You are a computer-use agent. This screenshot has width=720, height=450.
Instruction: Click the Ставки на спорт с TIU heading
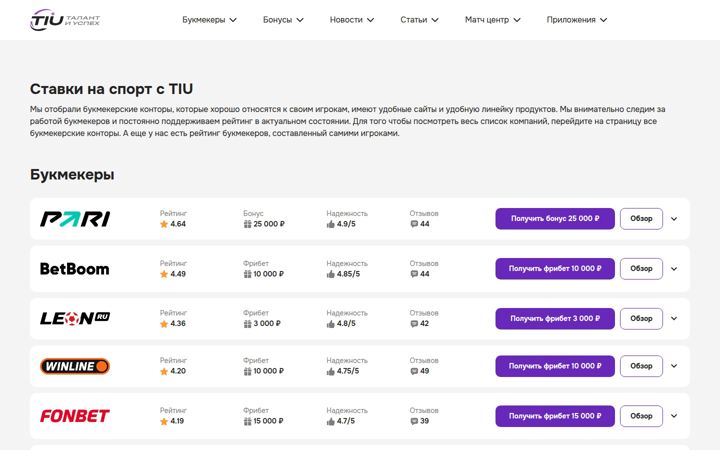112,89
